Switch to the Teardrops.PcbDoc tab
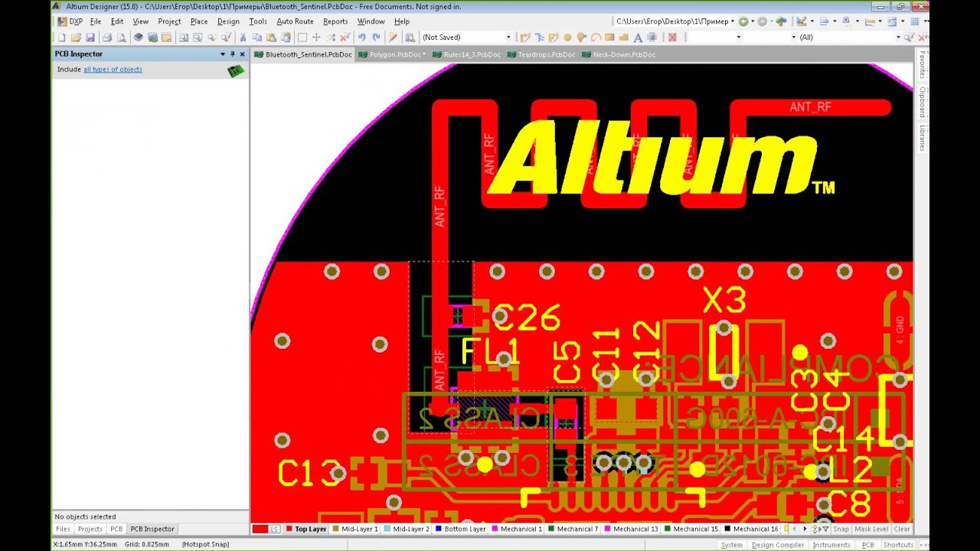 click(x=541, y=54)
